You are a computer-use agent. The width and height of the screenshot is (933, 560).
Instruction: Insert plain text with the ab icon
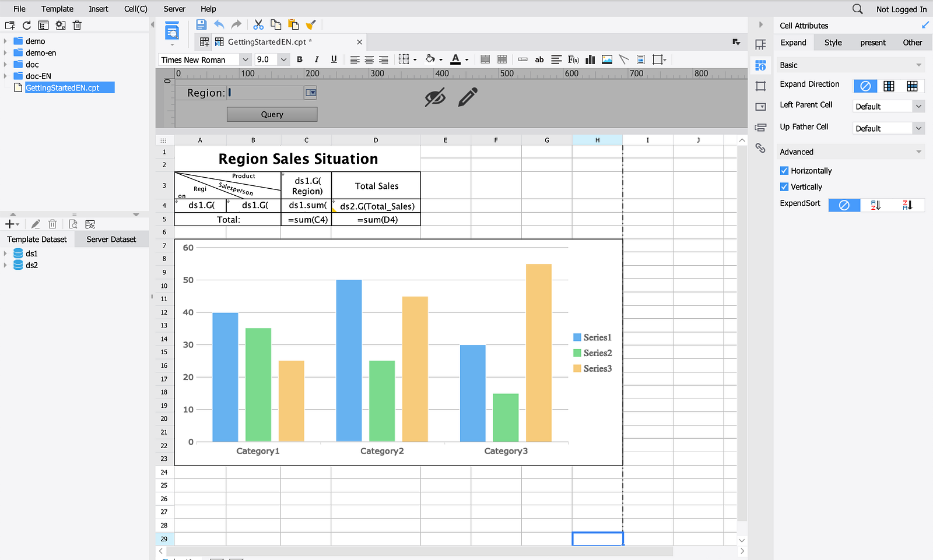(539, 59)
